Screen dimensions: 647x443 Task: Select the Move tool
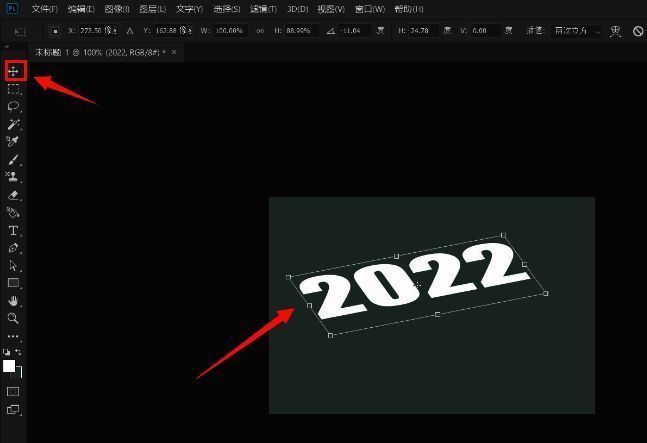[x=13, y=71]
